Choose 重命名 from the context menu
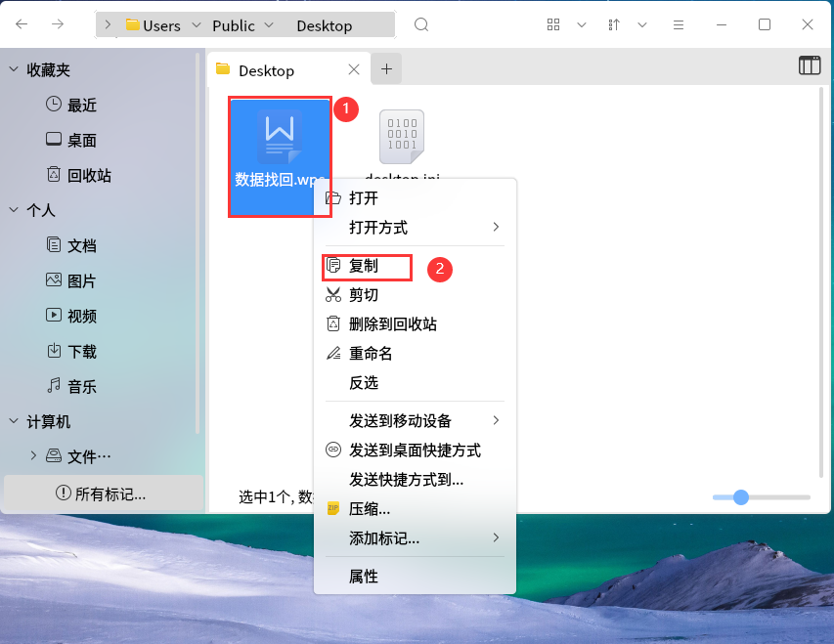This screenshot has width=834, height=644. (370, 354)
